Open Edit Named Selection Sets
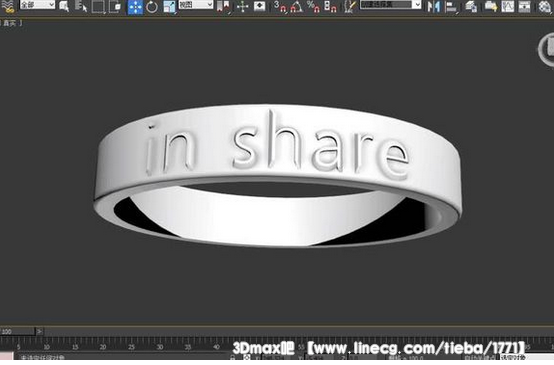Screen dimensions: 554x365 tap(349, 6)
